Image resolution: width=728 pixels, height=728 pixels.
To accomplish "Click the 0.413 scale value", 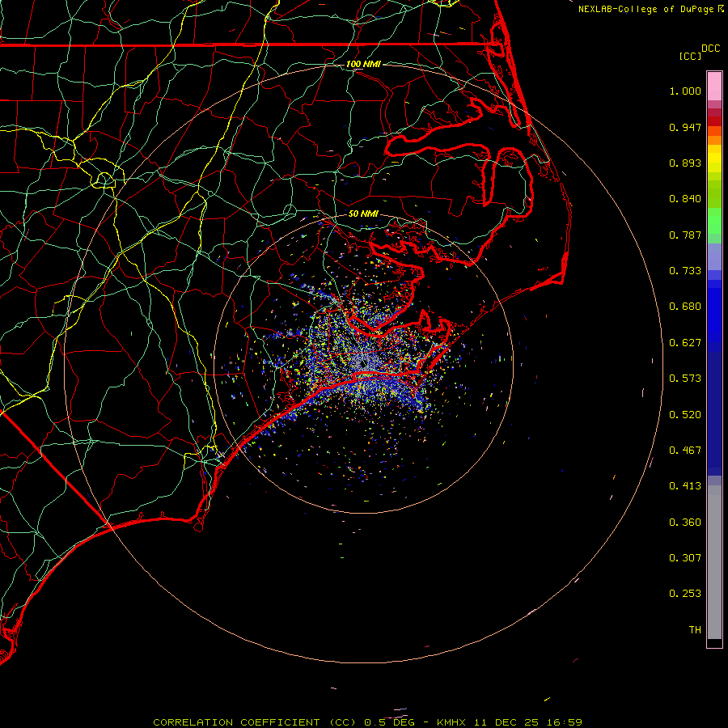I will pyautogui.click(x=684, y=486).
